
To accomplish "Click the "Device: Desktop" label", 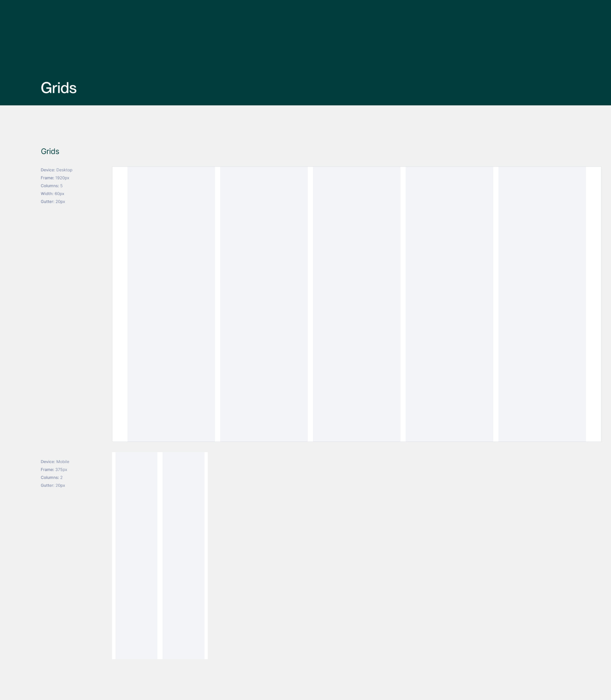I will click(56, 170).
